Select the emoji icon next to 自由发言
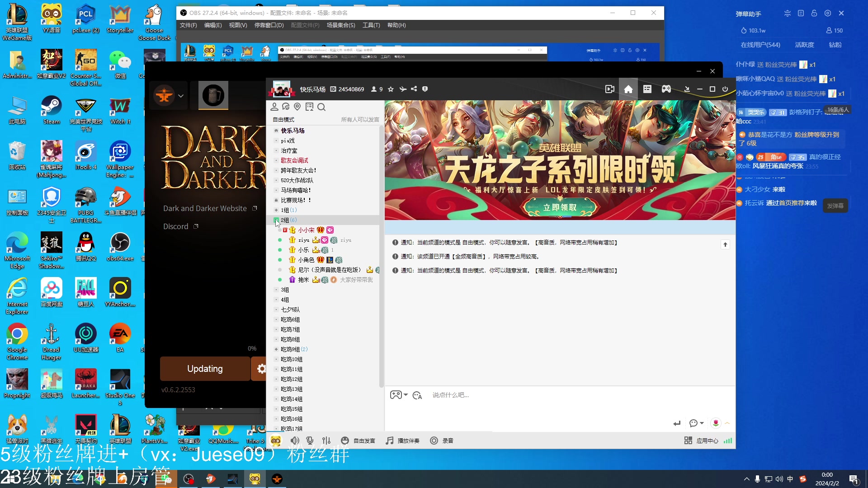Viewport: 868px width, 488px height. coord(345,441)
